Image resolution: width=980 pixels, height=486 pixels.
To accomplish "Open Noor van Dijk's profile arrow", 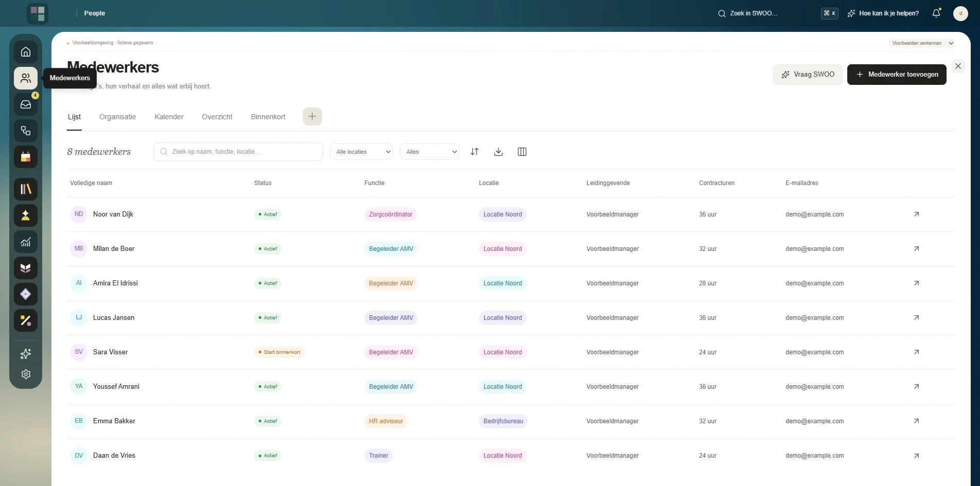I will 916,214.
